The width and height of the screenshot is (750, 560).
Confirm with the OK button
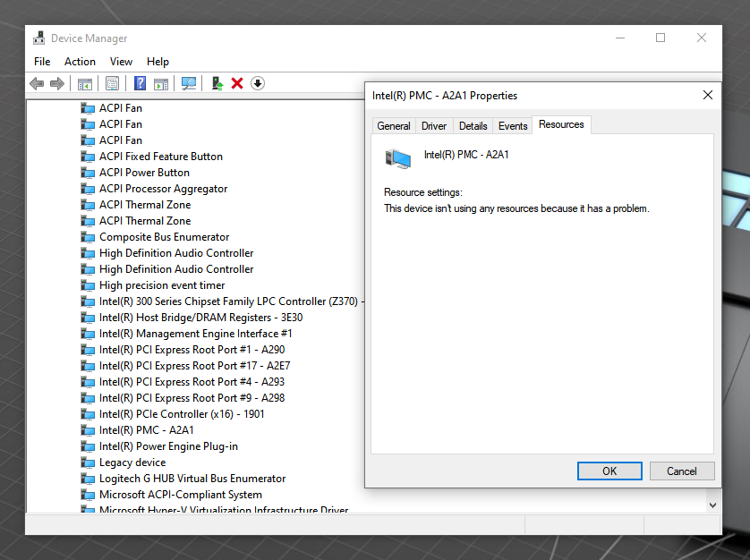[x=609, y=471]
